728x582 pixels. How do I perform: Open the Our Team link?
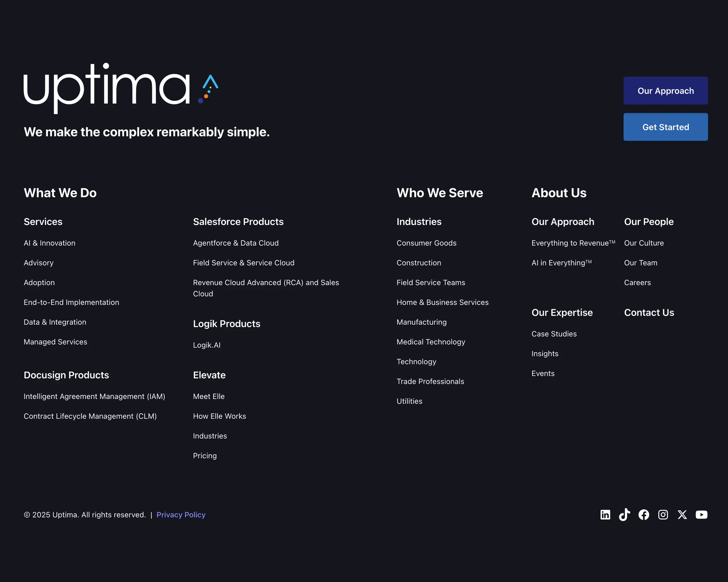coord(640,263)
